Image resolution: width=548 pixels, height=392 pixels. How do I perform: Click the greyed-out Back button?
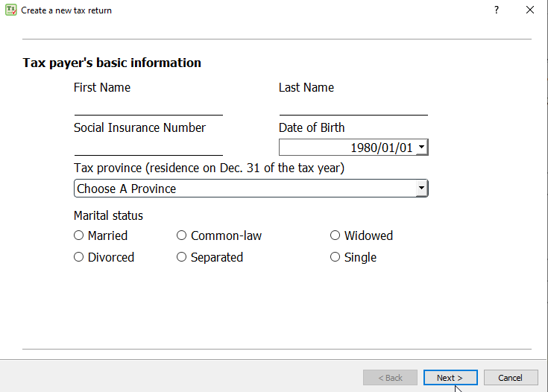(390, 378)
